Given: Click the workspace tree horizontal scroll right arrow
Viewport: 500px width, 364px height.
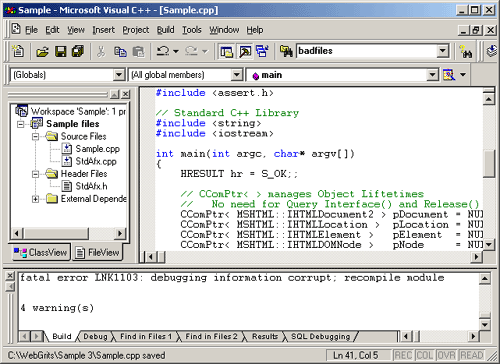Looking at the screenshot, I should (x=120, y=233).
